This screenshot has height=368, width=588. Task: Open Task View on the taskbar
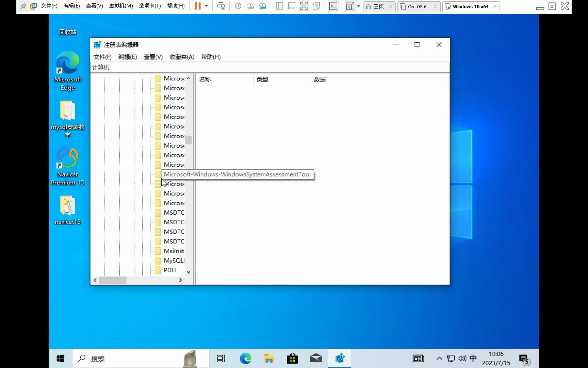(221, 358)
